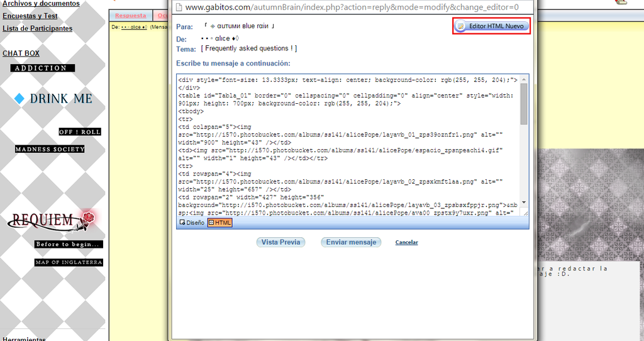
Task: Select the HTML editor tab
Action: point(220,222)
